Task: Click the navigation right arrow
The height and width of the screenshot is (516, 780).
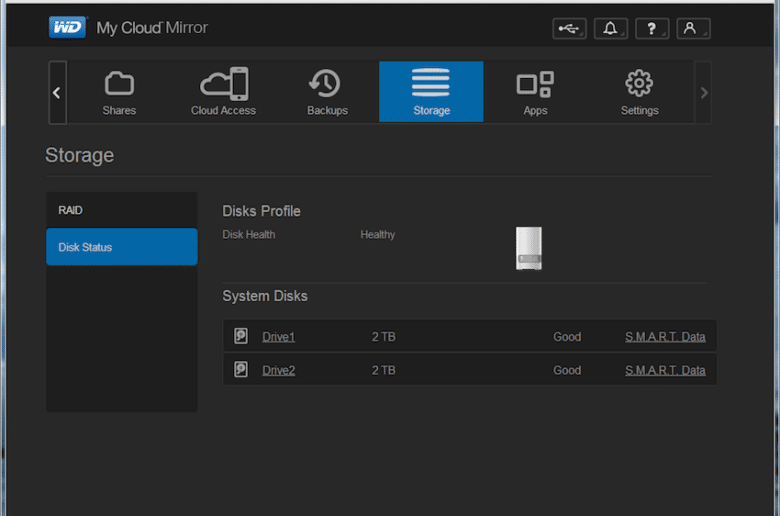Action: tap(703, 93)
